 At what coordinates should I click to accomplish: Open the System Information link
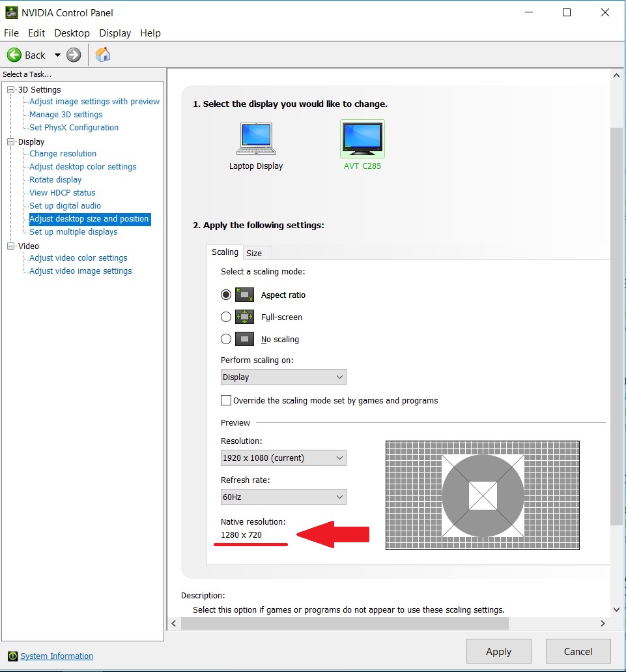(x=57, y=656)
